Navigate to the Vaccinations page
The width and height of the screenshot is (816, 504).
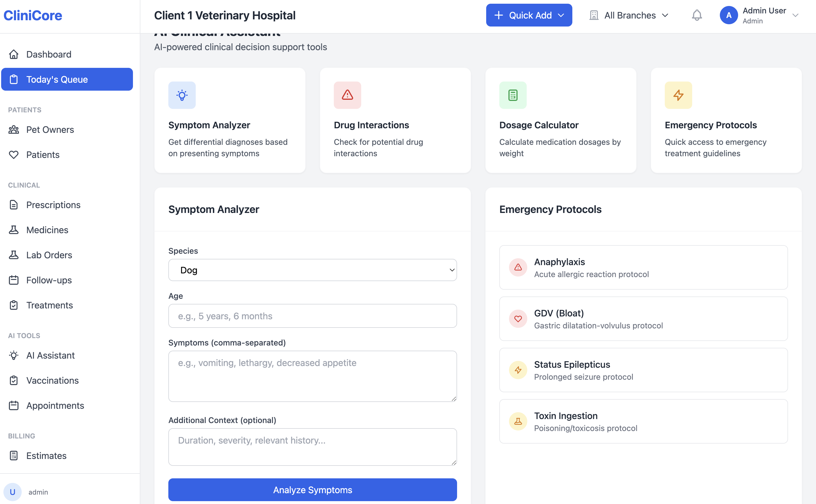(52, 380)
